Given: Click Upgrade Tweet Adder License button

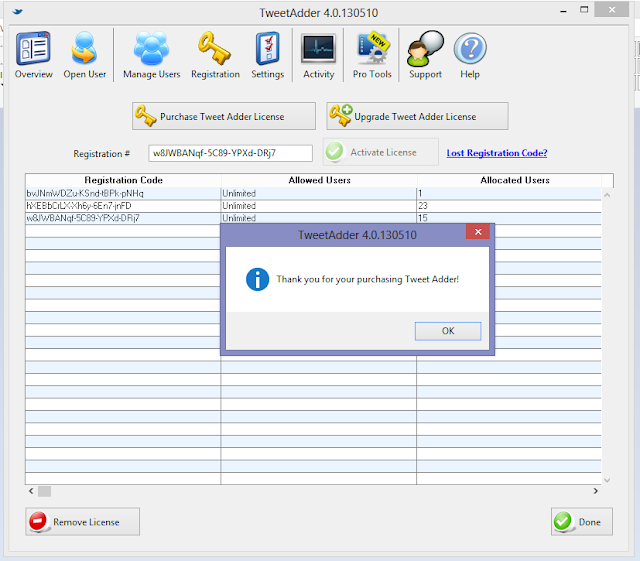Looking at the screenshot, I should (x=417, y=116).
